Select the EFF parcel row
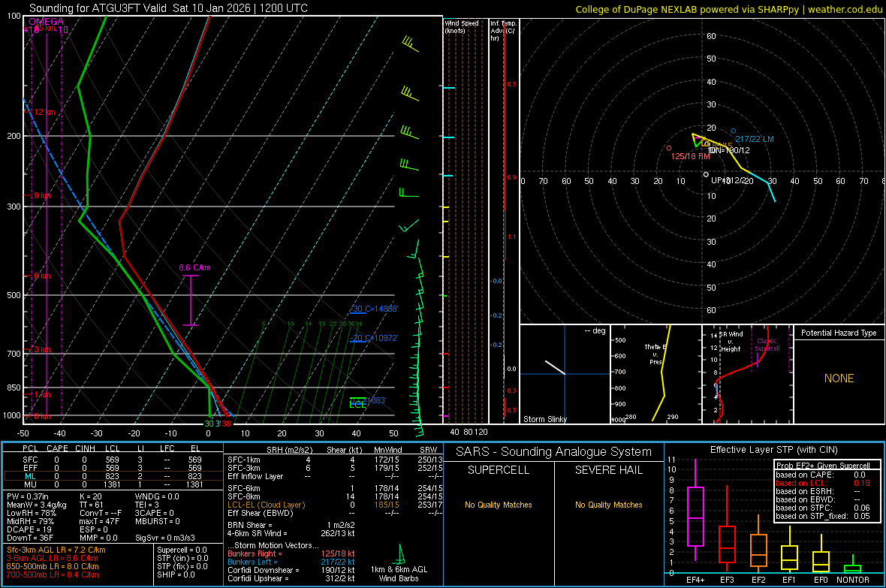Image resolution: width=886 pixels, height=588 pixels. [x=113, y=468]
